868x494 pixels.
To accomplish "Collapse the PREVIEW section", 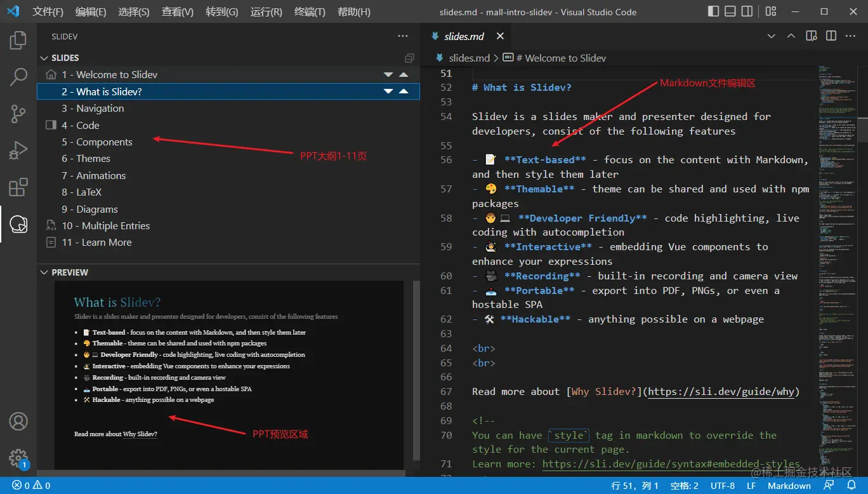I will click(44, 272).
